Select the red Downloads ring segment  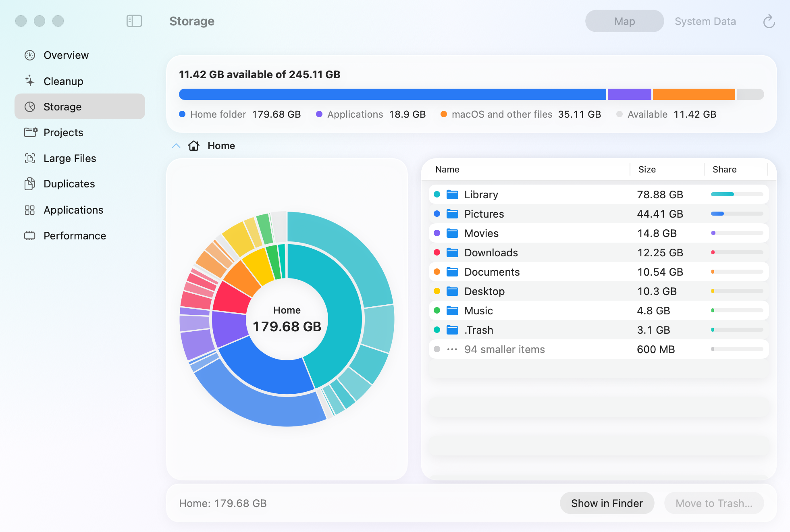[231, 298]
